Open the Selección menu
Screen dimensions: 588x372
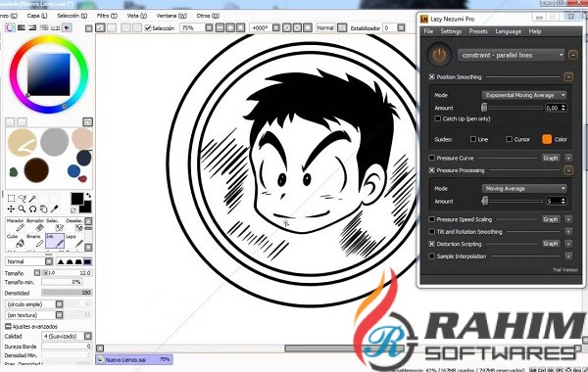pyautogui.click(x=72, y=16)
